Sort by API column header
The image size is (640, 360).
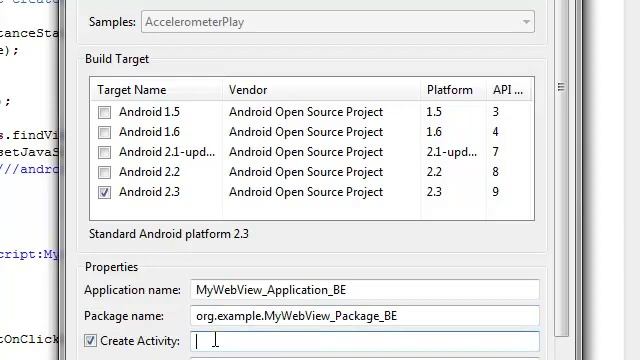click(x=509, y=90)
